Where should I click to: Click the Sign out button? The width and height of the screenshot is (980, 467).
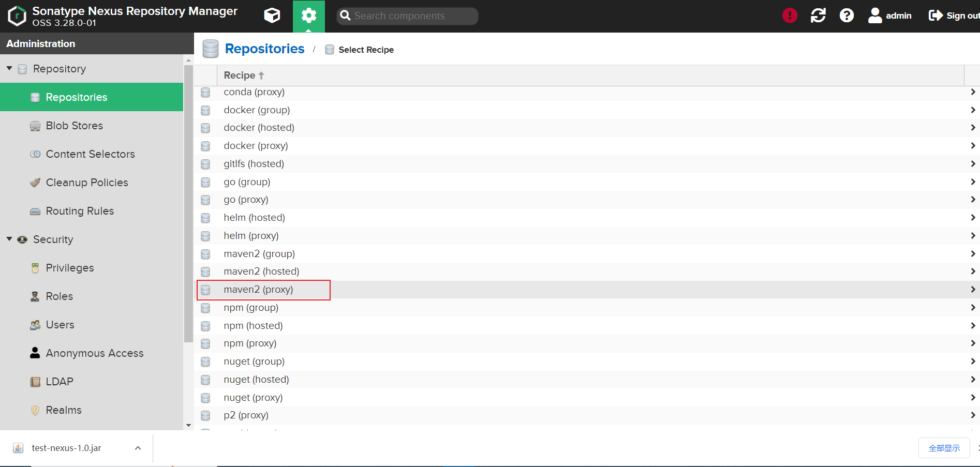[x=954, y=16]
